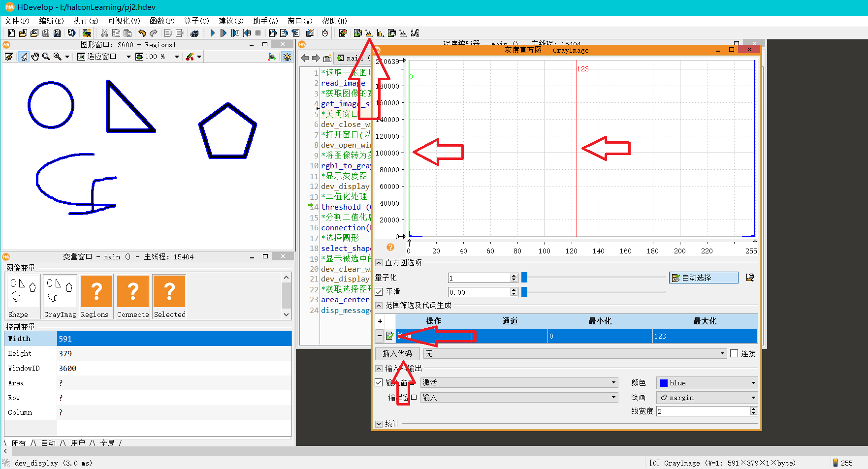868x469 pixels.
Task: Collapse the 直方图选项 section
Action: [x=379, y=263]
